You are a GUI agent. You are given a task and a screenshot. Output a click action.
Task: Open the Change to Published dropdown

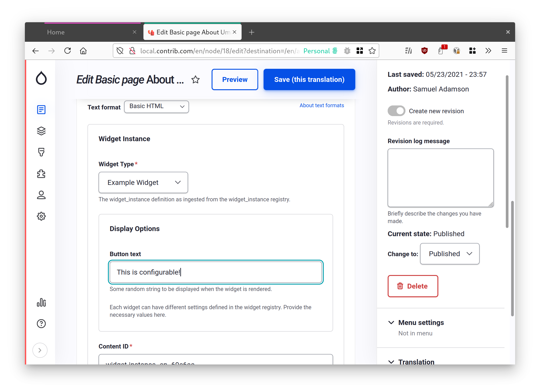tap(449, 254)
